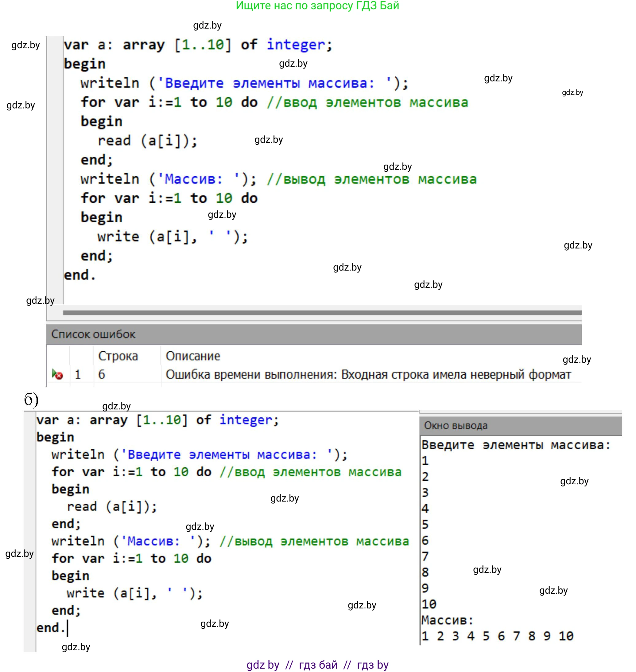Click the string 'Введите элементы массива: ' in the bottom editor
636x672 pixels.
point(225,455)
